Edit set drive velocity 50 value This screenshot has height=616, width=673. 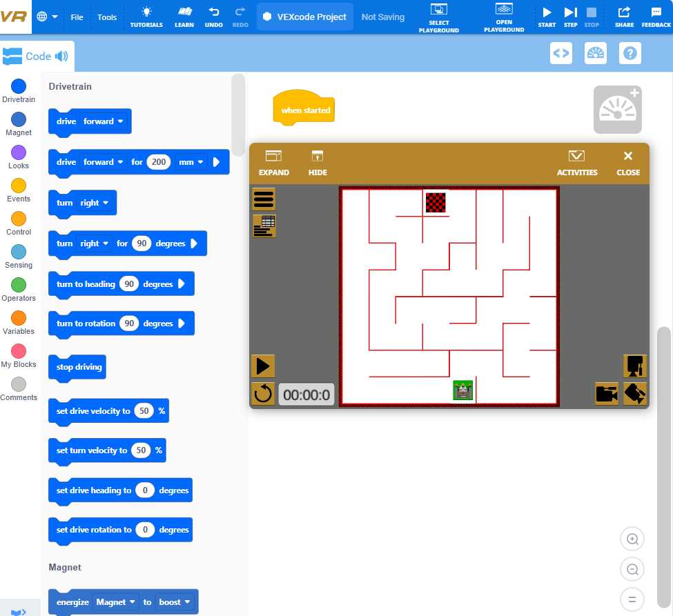(144, 411)
